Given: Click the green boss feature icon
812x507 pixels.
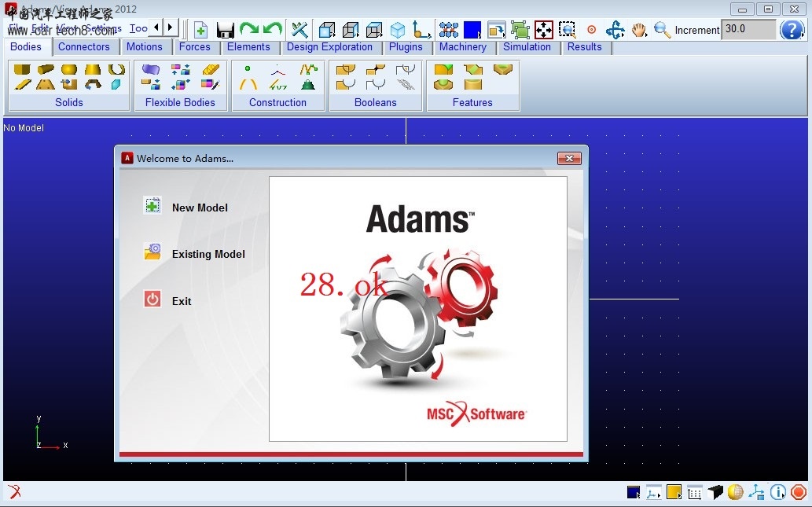Looking at the screenshot, I should click(443, 84).
